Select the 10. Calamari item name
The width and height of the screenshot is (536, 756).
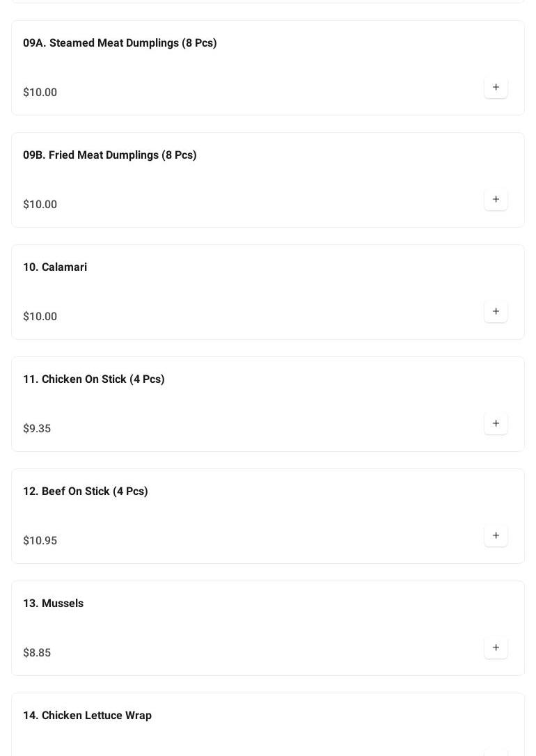coord(55,267)
